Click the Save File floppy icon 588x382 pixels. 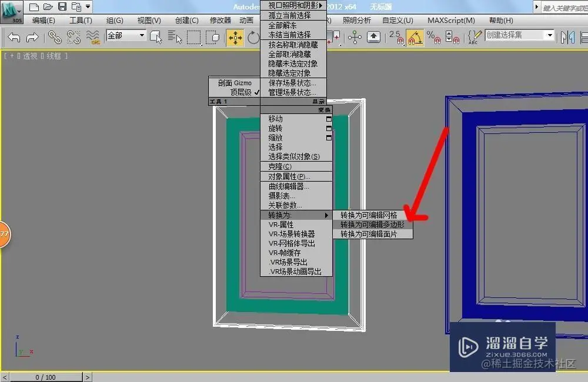point(62,6)
